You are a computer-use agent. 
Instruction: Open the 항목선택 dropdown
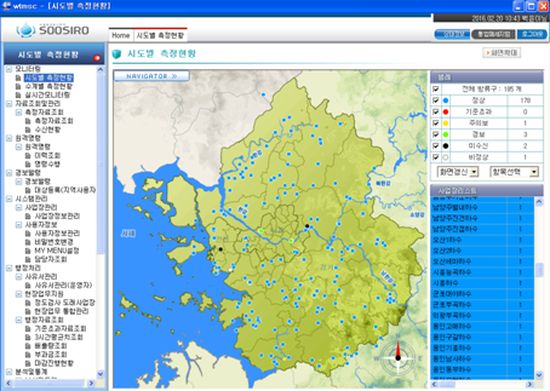(514, 172)
